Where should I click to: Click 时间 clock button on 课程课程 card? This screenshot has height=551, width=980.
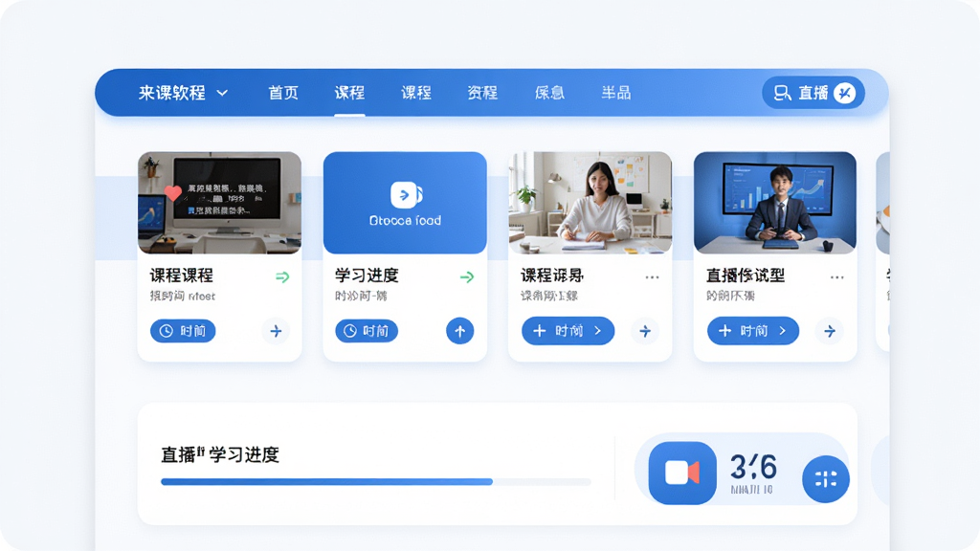[x=183, y=330]
